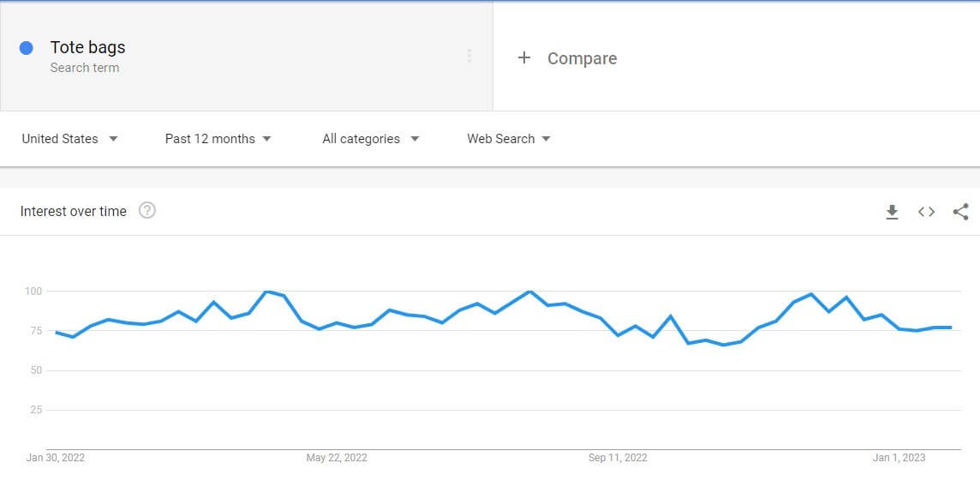The image size is (980, 493).
Task: Select the Jan 30, 2022 axis label
Action: pos(56,457)
